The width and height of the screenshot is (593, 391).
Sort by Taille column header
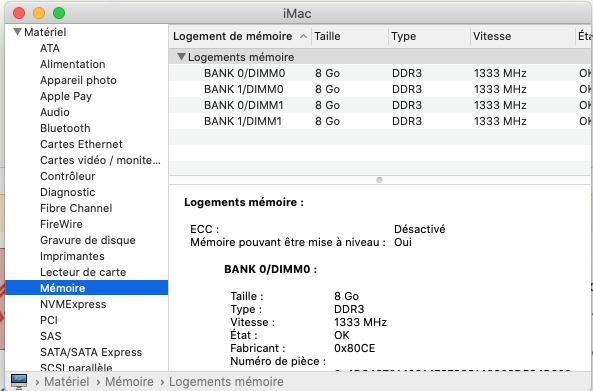coord(327,36)
